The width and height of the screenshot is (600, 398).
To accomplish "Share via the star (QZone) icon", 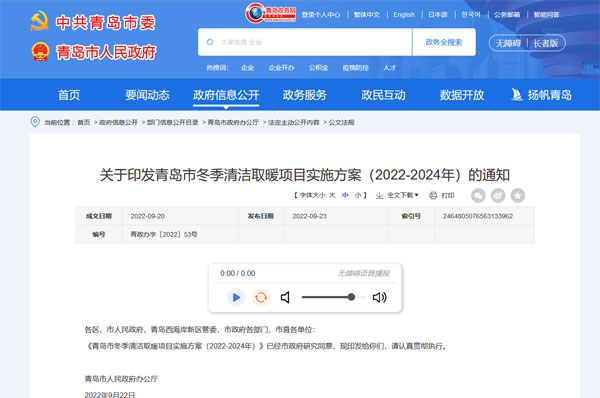I will (518, 196).
